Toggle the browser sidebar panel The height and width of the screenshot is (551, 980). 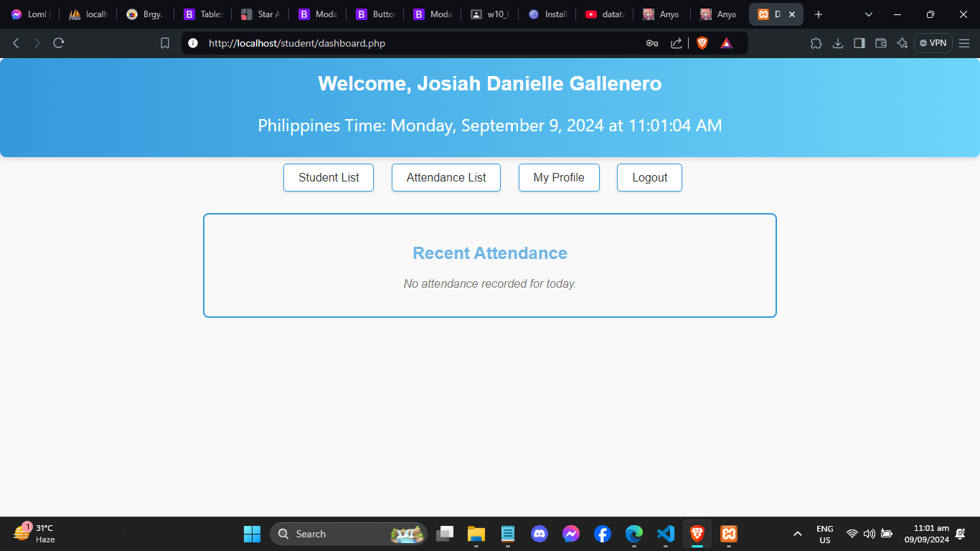(x=859, y=43)
